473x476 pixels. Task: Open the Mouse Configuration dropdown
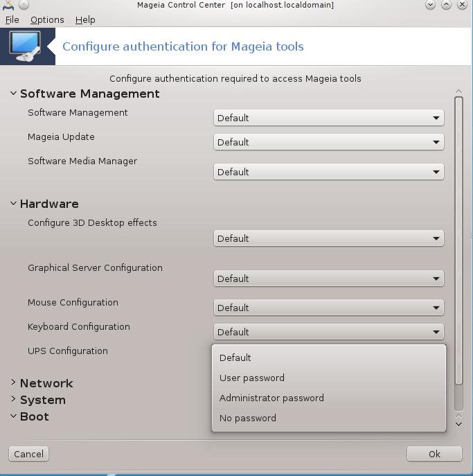[328, 308]
